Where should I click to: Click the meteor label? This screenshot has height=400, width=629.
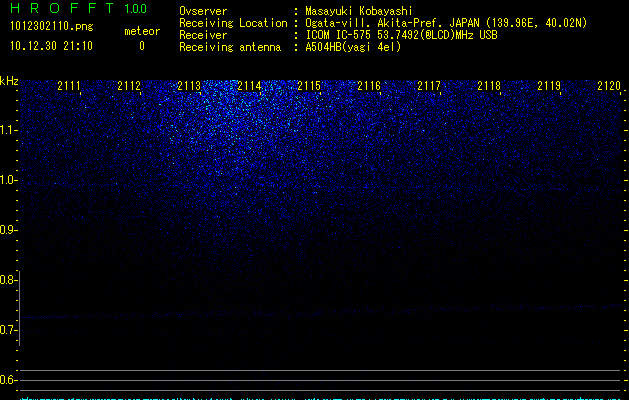point(142,31)
